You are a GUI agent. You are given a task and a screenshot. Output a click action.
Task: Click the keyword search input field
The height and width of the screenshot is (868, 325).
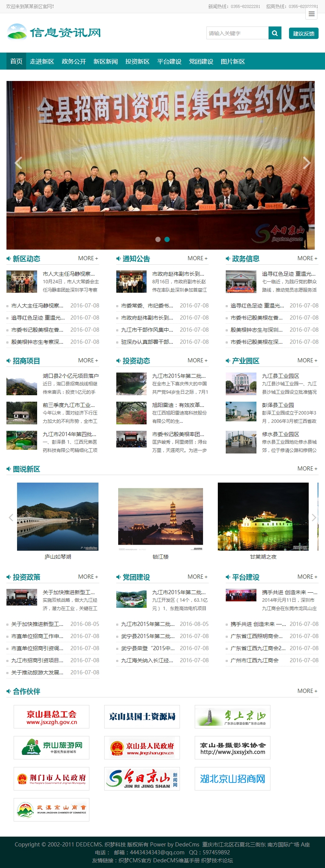(x=237, y=33)
